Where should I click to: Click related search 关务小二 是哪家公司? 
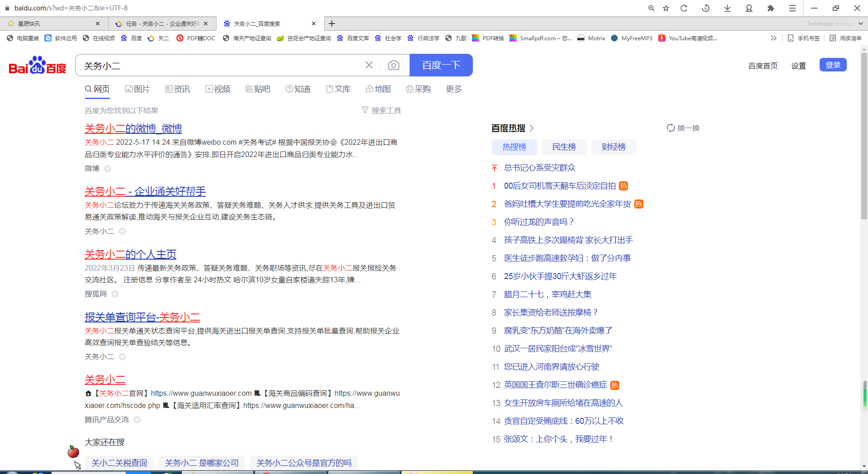pyautogui.click(x=202, y=463)
